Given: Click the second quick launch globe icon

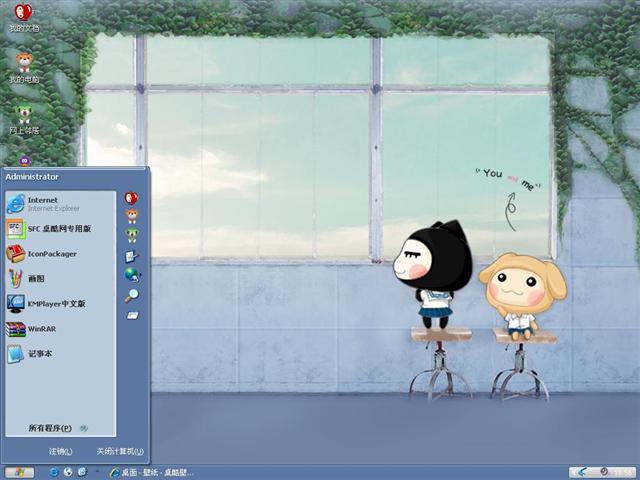Looking at the screenshot, I should point(68,472).
